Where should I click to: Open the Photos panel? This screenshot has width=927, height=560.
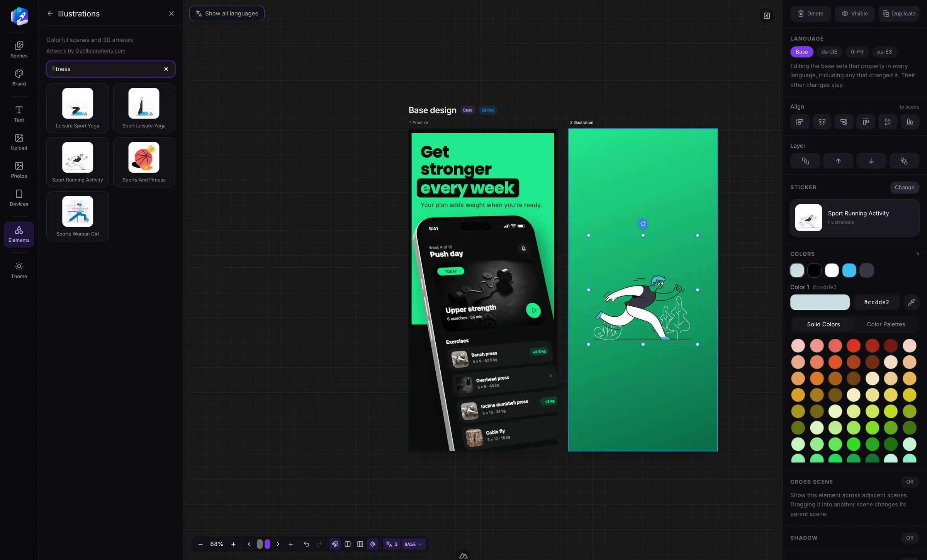(x=19, y=170)
